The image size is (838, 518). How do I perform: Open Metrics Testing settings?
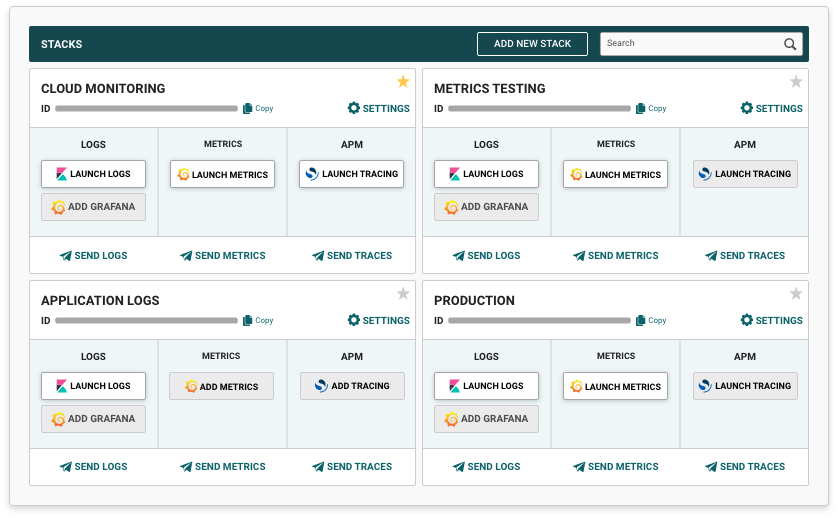pyautogui.click(x=771, y=109)
